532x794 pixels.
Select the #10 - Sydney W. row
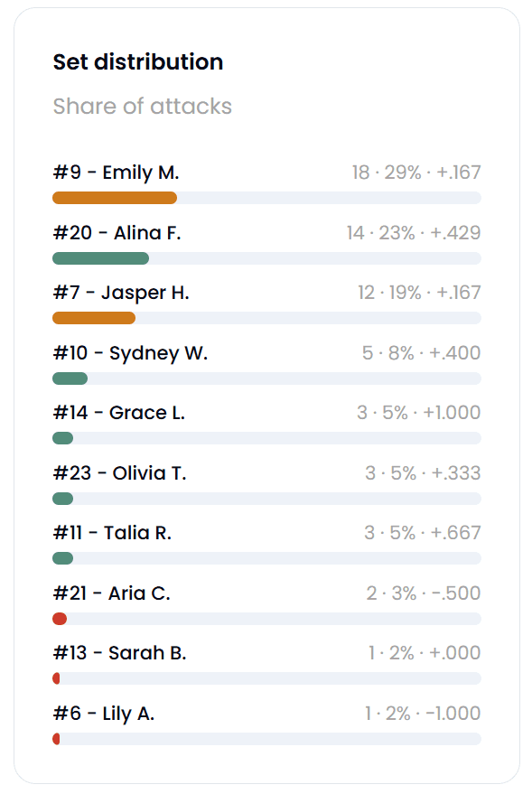pyautogui.click(x=266, y=363)
